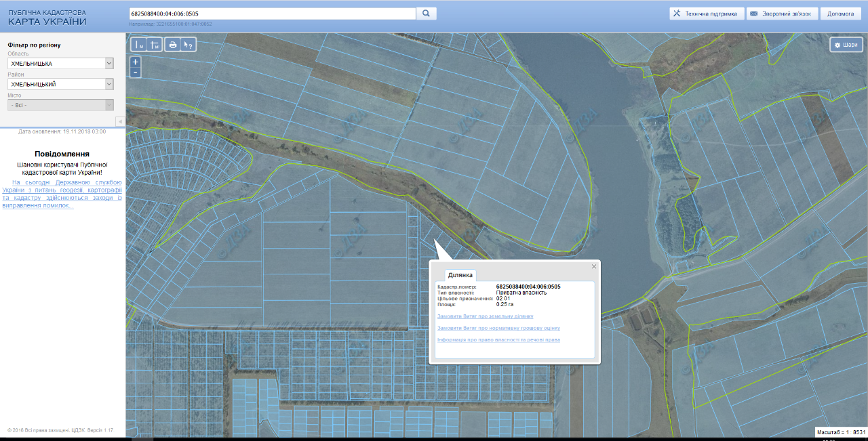Viewport: 868px width, 441px height.
Task: Expand the Район dropdown ХМЕЛЬНИЦЬКИЙ
Action: [61, 84]
